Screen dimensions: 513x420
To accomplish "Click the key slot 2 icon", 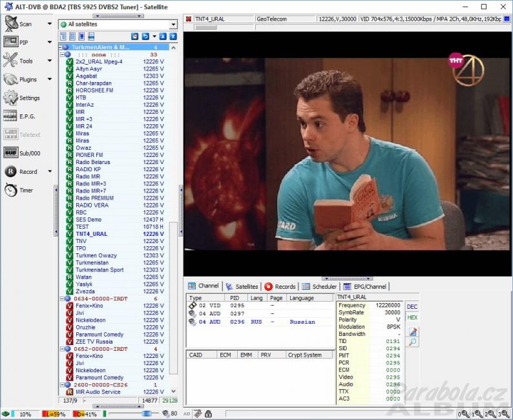I will click(x=490, y=414).
